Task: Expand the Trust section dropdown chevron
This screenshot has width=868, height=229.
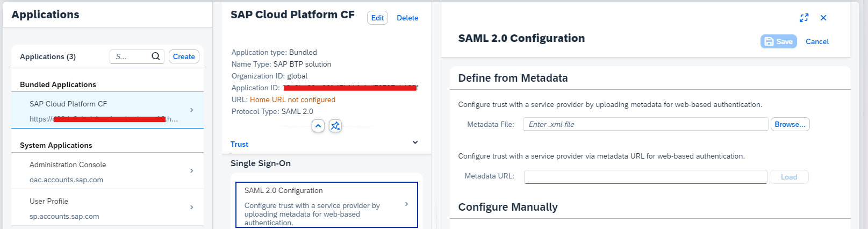Action: [x=415, y=142]
